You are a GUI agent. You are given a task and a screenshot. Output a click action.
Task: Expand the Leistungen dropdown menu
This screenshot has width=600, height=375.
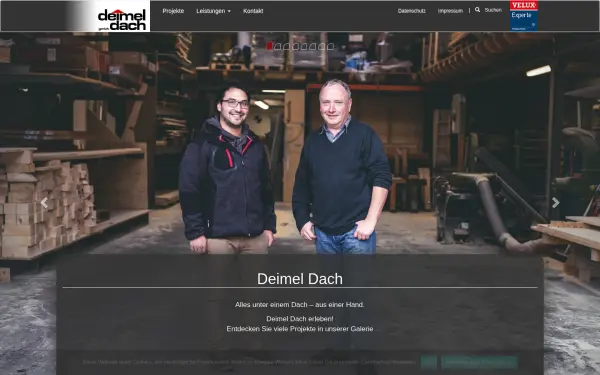coord(213,11)
